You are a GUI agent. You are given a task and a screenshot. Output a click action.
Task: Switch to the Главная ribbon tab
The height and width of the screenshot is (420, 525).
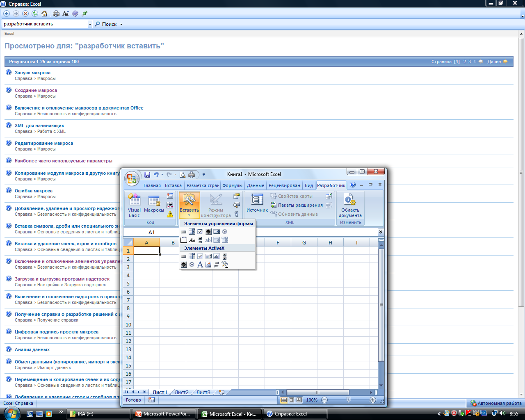pos(152,185)
